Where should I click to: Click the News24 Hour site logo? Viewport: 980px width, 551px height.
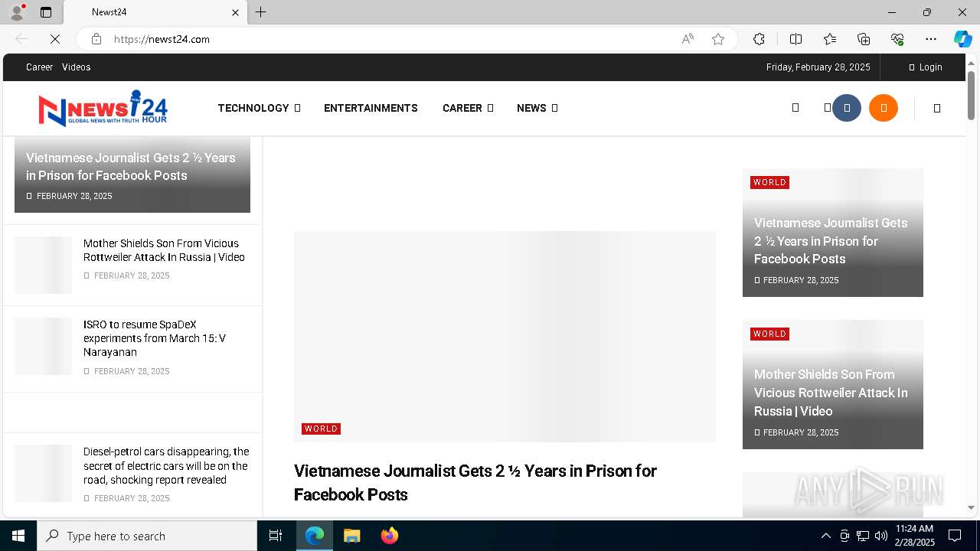tap(103, 108)
